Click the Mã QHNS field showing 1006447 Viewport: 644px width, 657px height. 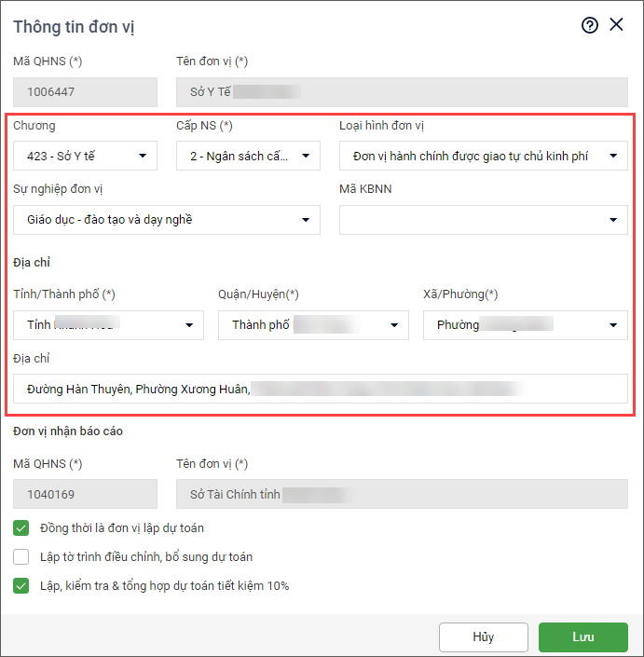pyautogui.click(x=85, y=91)
